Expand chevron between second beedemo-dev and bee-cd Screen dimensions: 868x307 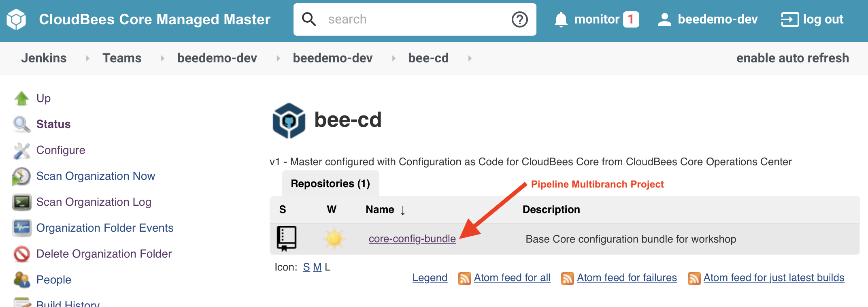[394, 58]
